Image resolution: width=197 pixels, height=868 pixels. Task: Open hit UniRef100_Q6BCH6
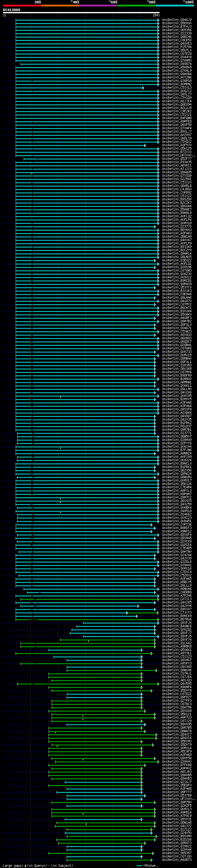point(177,37)
